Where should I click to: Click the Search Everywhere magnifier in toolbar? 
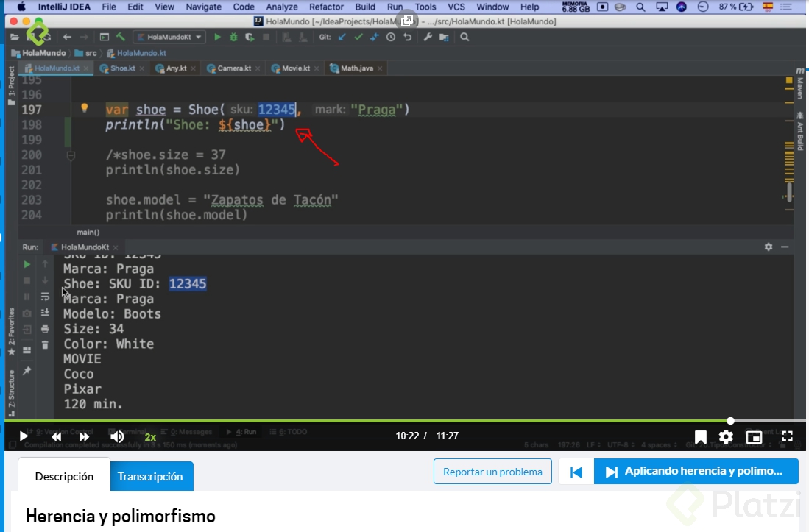click(464, 37)
